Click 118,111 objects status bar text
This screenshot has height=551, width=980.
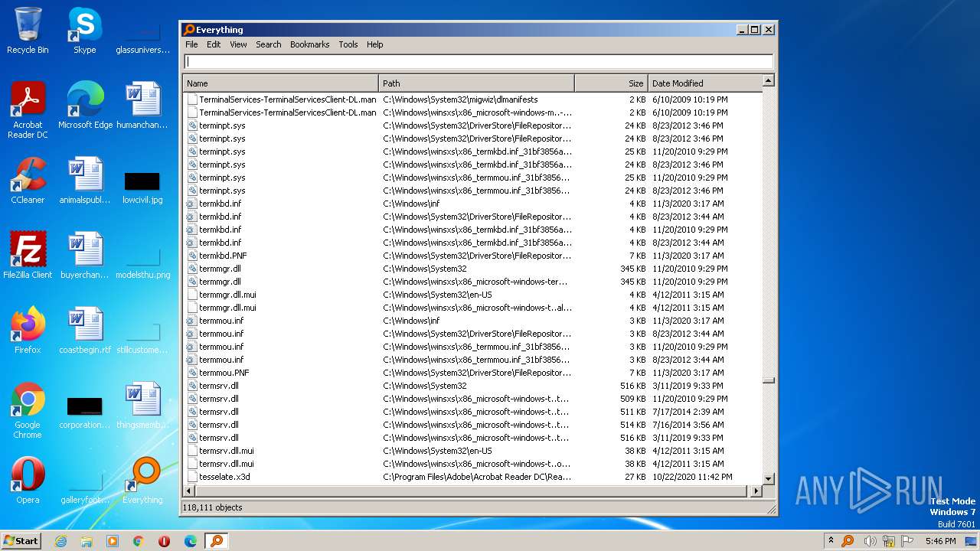[213, 507]
